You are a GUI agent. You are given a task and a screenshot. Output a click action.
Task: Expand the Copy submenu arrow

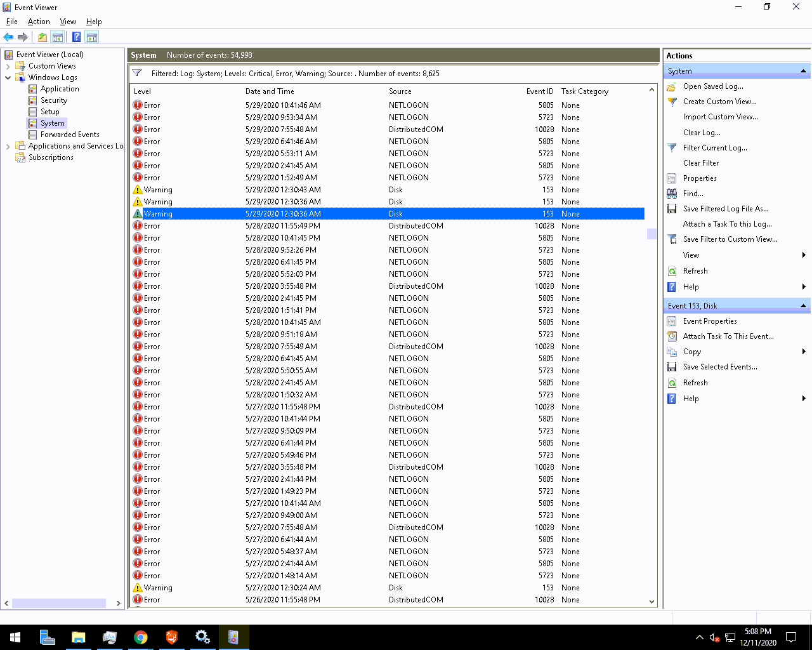pyautogui.click(x=804, y=351)
